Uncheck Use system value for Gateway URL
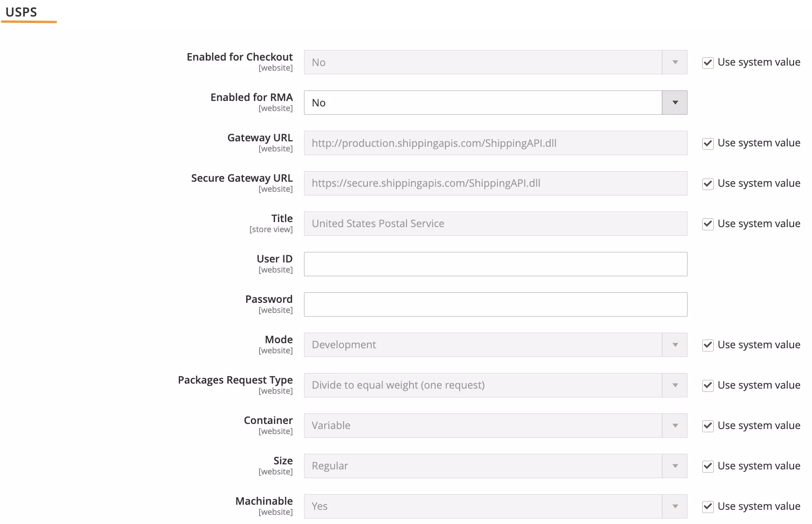The width and height of the screenshot is (812, 524). (x=708, y=144)
